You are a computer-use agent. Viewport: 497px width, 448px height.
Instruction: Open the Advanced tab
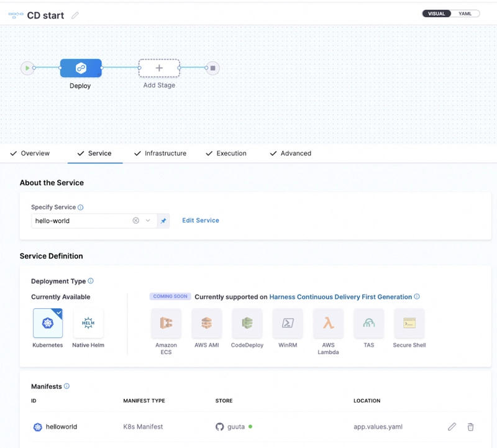(x=291, y=153)
